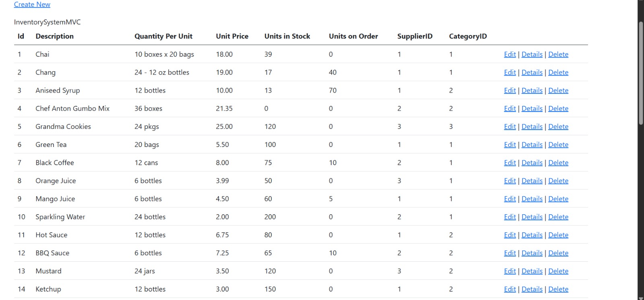View Details for Chang
Screen dimensions: 644x300
tap(532, 72)
